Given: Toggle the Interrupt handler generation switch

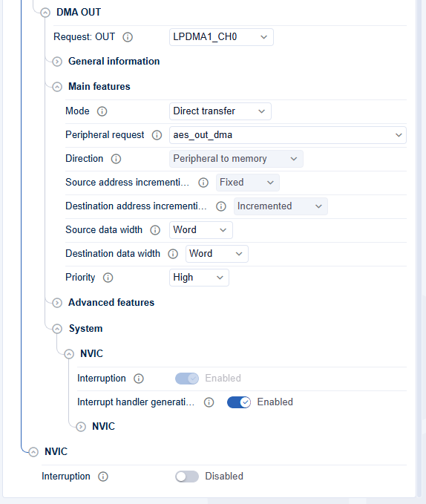Looking at the screenshot, I should point(239,402).
